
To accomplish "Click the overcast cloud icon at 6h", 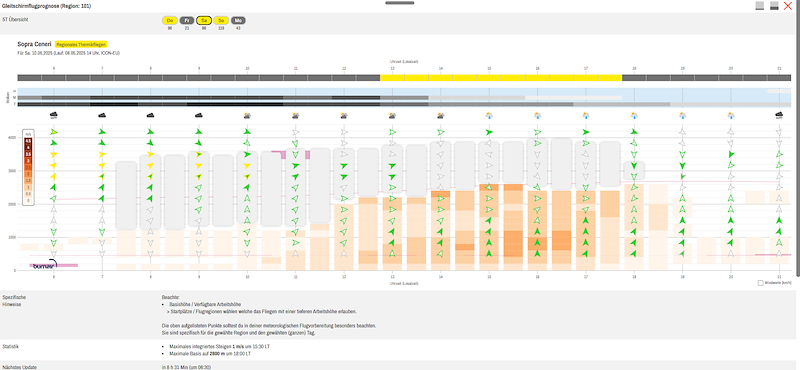I will 54,115.
